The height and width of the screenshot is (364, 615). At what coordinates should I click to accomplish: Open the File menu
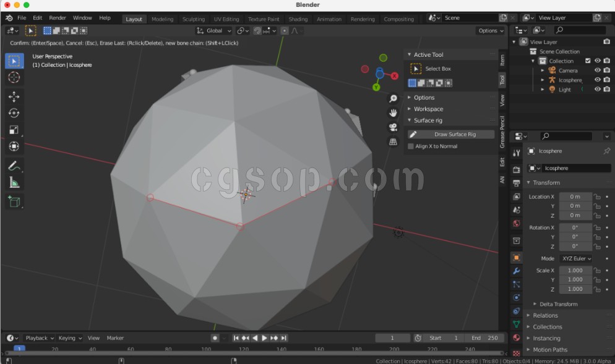[x=22, y=18]
